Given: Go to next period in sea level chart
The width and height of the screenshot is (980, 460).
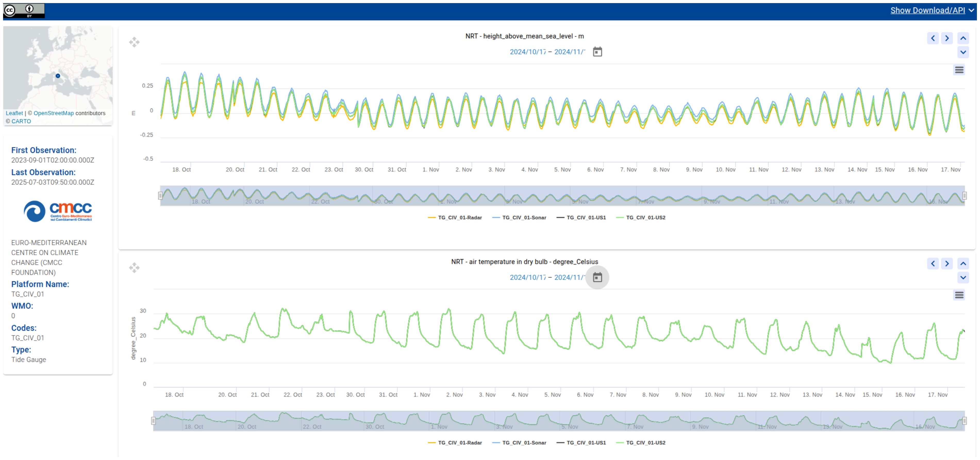Looking at the screenshot, I should point(947,38).
